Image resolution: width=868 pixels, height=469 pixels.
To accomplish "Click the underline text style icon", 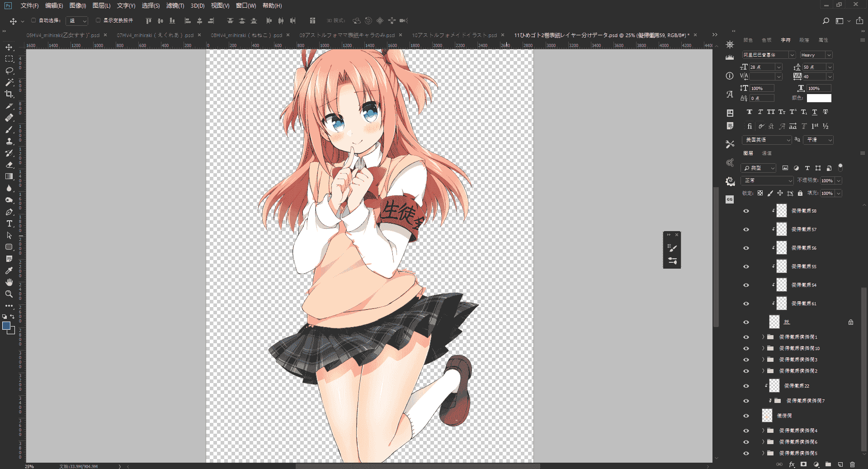I will (815, 112).
